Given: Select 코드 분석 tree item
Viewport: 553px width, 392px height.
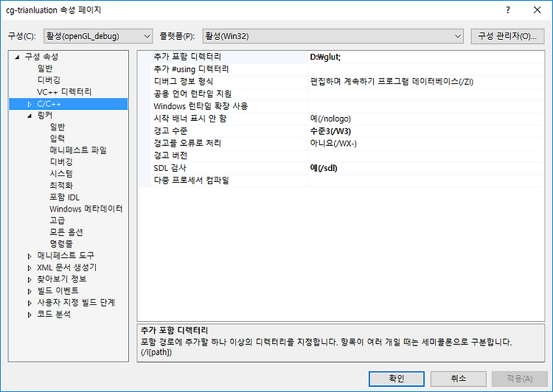Looking at the screenshot, I should coord(54,314).
